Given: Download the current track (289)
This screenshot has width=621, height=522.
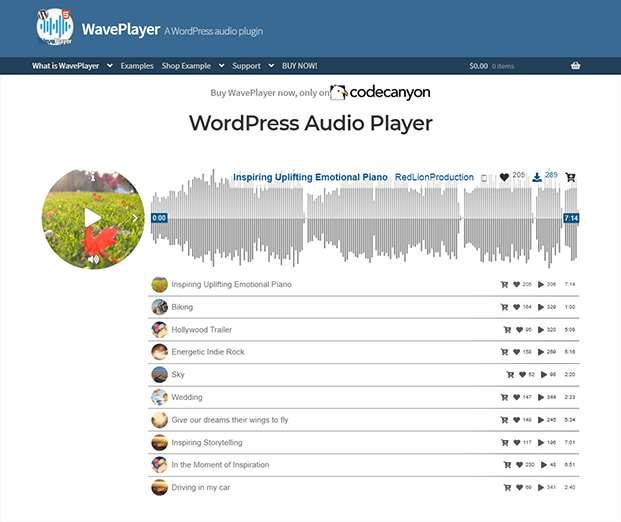Looking at the screenshot, I should point(537,177).
